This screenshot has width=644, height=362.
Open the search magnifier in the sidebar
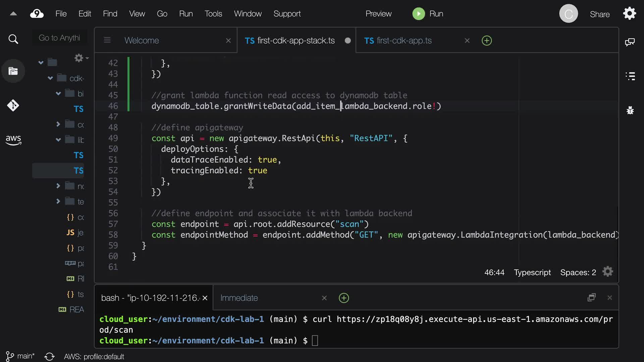[x=13, y=39]
